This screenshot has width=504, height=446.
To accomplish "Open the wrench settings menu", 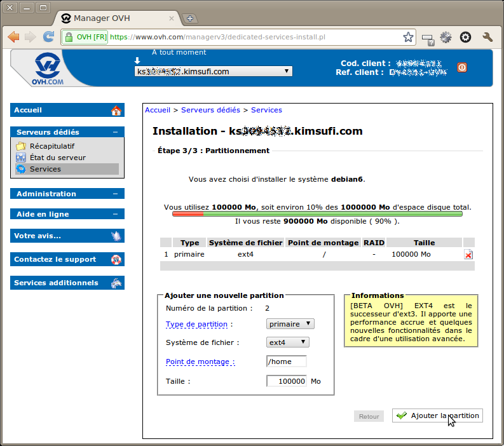I will [x=487, y=37].
